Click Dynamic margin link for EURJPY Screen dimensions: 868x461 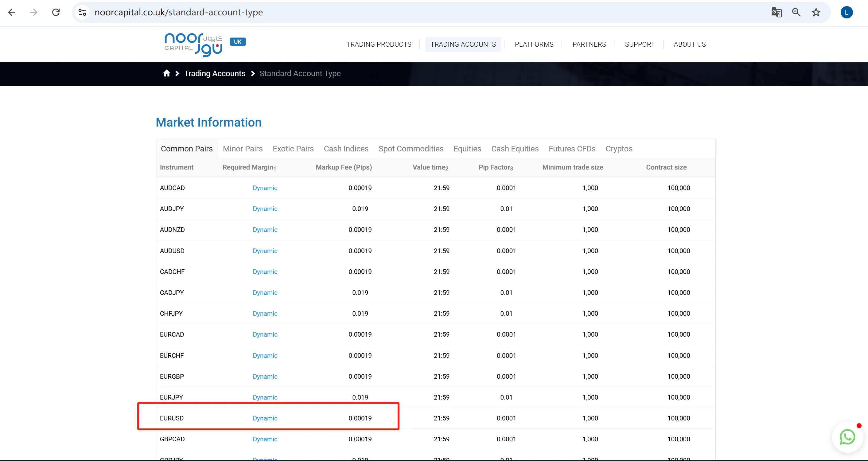click(x=265, y=397)
